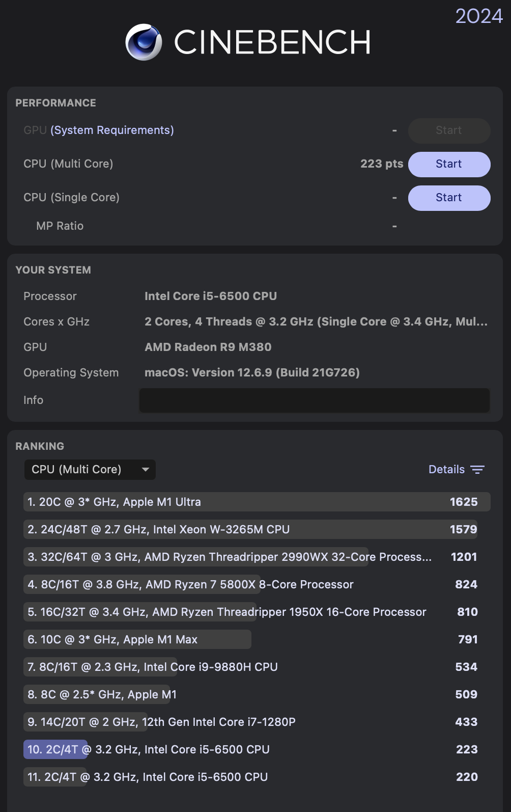Image resolution: width=511 pixels, height=812 pixels.
Task: Select the Threadripper 1950X ranking row
Action: coord(250,612)
